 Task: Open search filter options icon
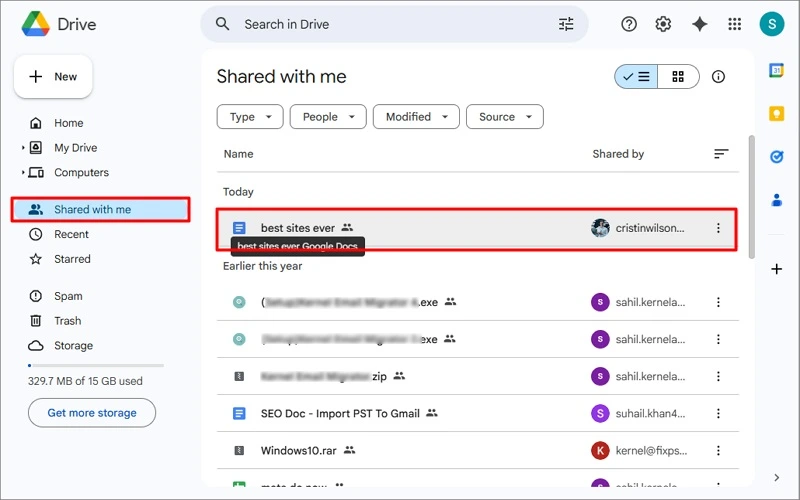pos(566,24)
